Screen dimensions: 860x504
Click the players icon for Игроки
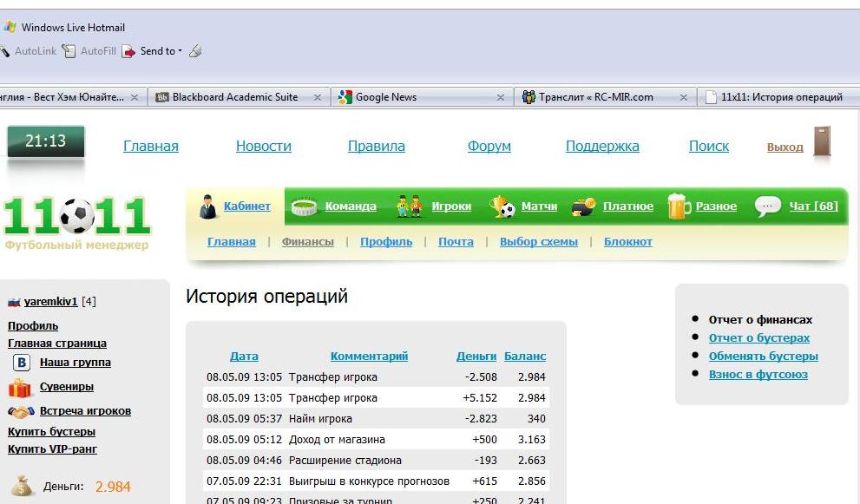pos(409,206)
